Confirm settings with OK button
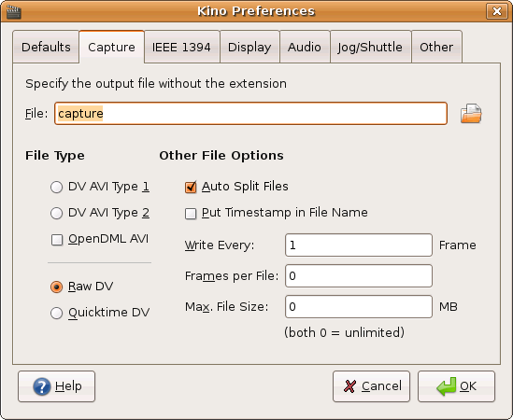513x420 pixels. pyautogui.click(x=456, y=386)
